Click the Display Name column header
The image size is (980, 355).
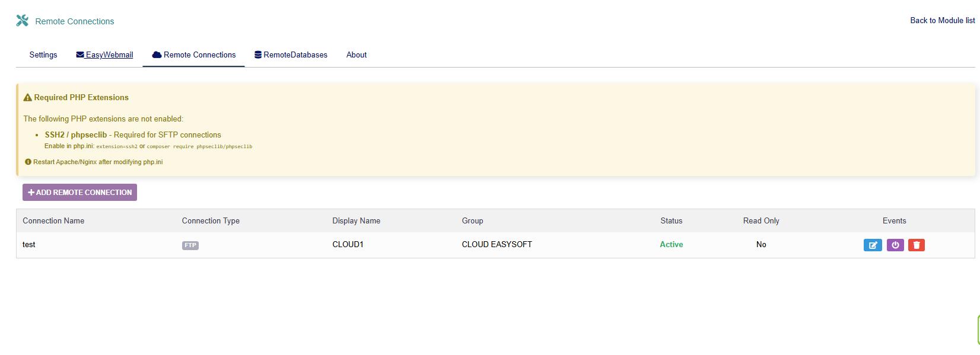coord(356,220)
